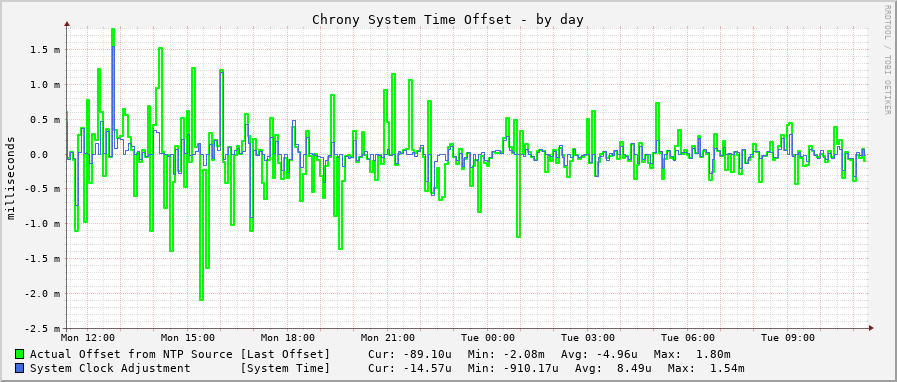Image resolution: width=897 pixels, height=382 pixels.
Task: Click the chart title "Chrony System Time Offset - by day"
Action: 448,19
